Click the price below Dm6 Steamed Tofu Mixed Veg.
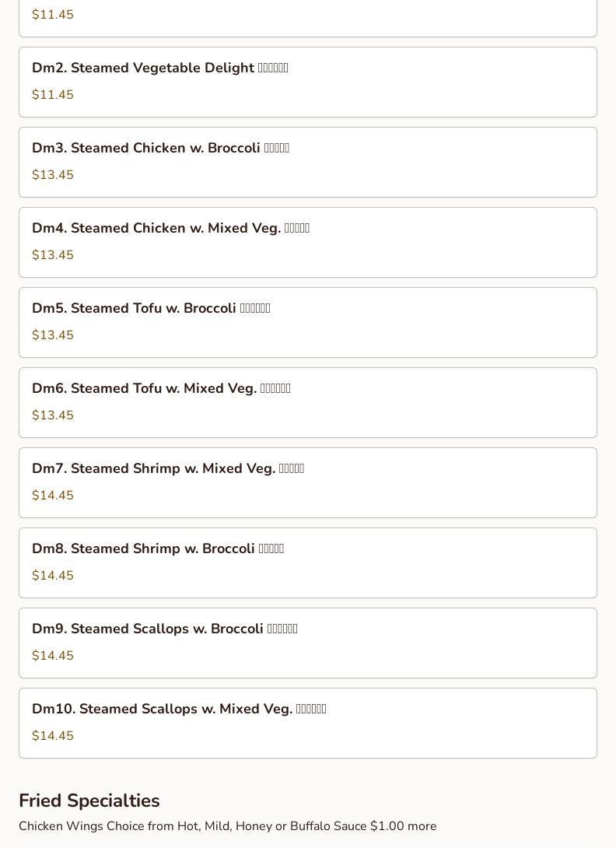Screen dimensions: 616x848 (53, 415)
